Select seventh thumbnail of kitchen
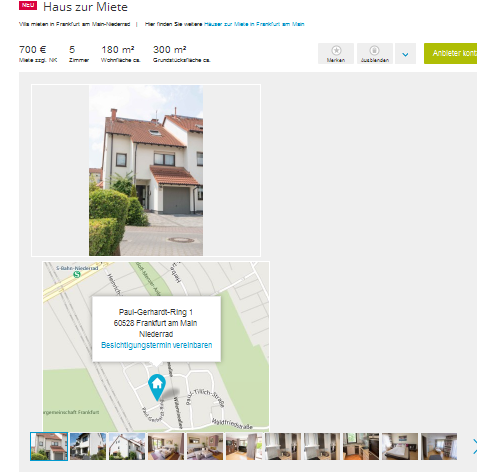This screenshot has height=474, width=477. 283,447
